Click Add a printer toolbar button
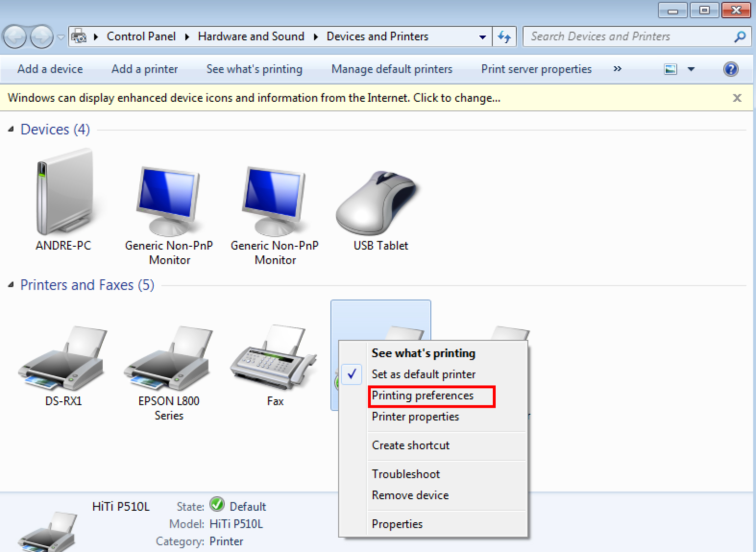The width and height of the screenshot is (756, 552). click(145, 69)
